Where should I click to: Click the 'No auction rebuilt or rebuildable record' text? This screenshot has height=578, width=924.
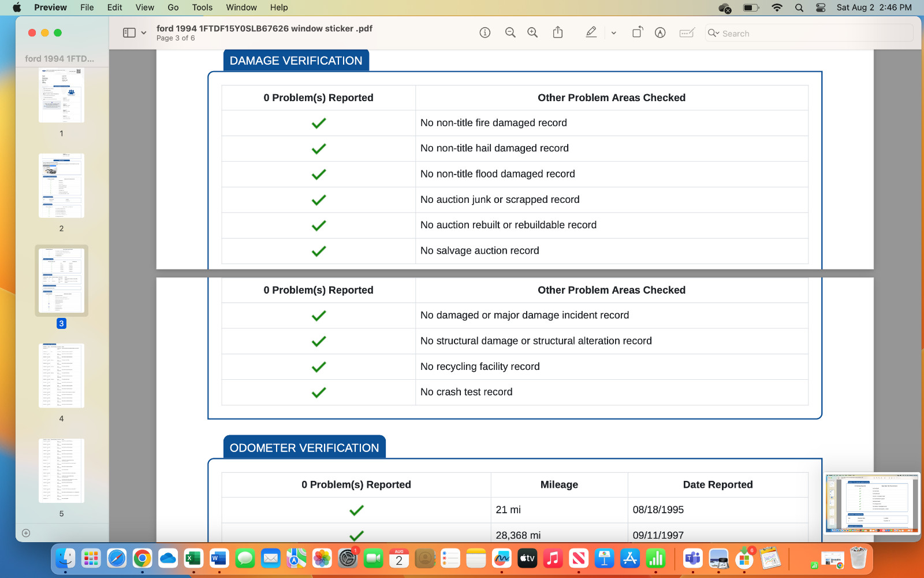coord(509,225)
